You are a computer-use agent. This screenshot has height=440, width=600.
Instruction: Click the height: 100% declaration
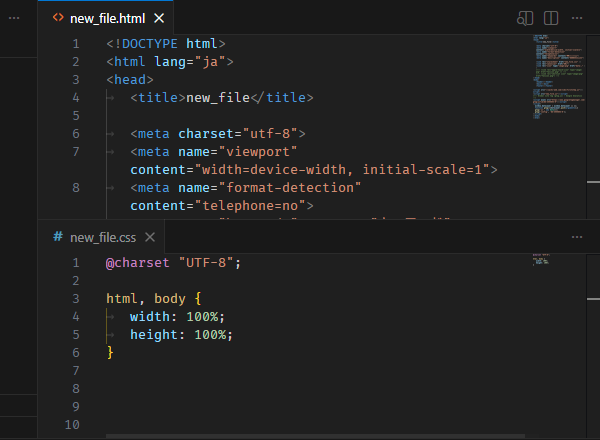pos(180,334)
